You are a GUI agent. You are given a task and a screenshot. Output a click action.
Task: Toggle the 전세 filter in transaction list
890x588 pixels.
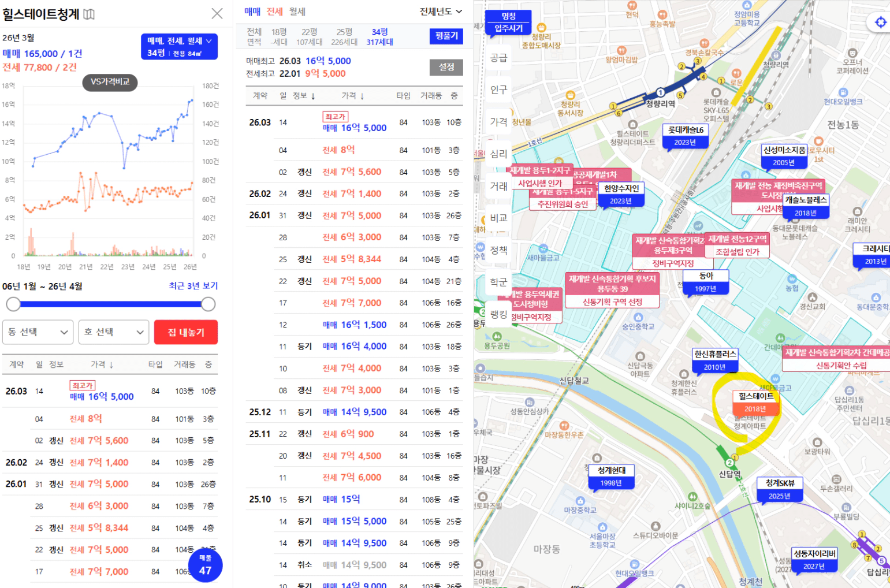tap(275, 12)
